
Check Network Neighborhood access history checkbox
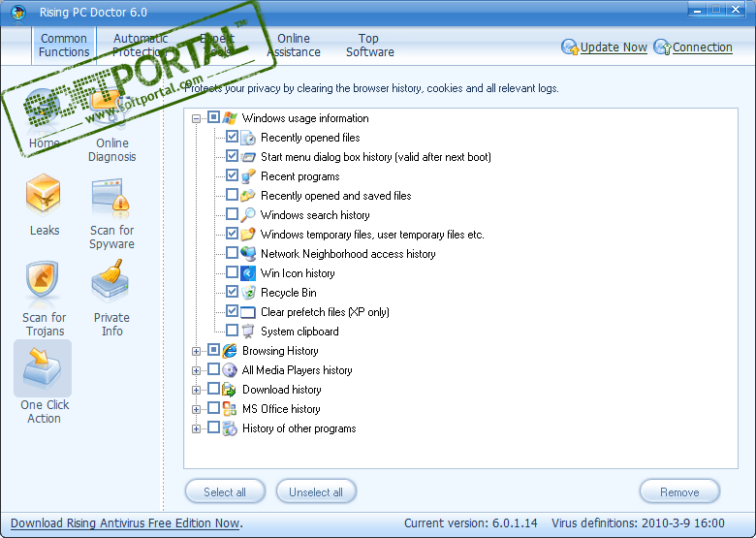coord(232,253)
